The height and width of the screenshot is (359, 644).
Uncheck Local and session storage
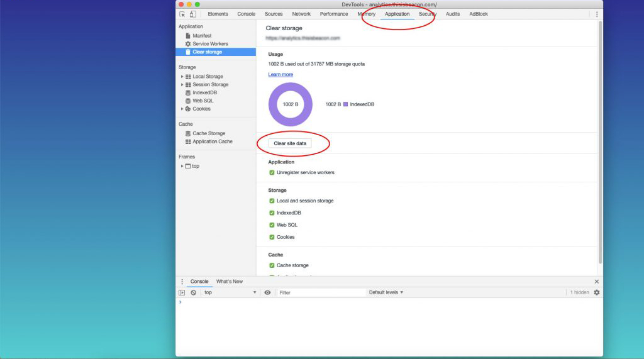(x=272, y=201)
